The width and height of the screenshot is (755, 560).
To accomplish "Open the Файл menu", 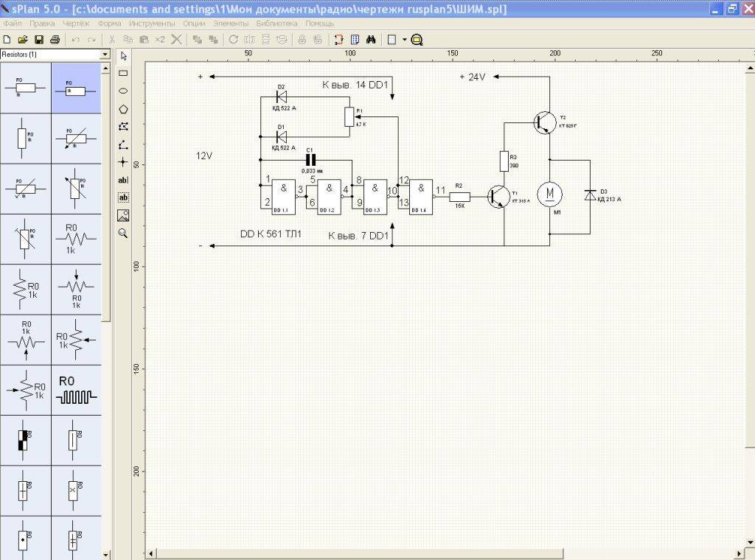I will tap(13, 24).
